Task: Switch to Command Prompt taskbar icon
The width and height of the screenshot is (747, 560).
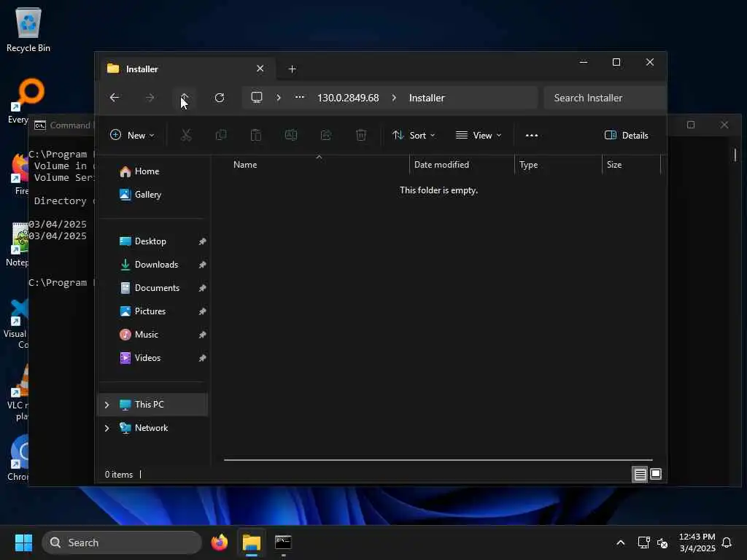Action: pos(283,542)
